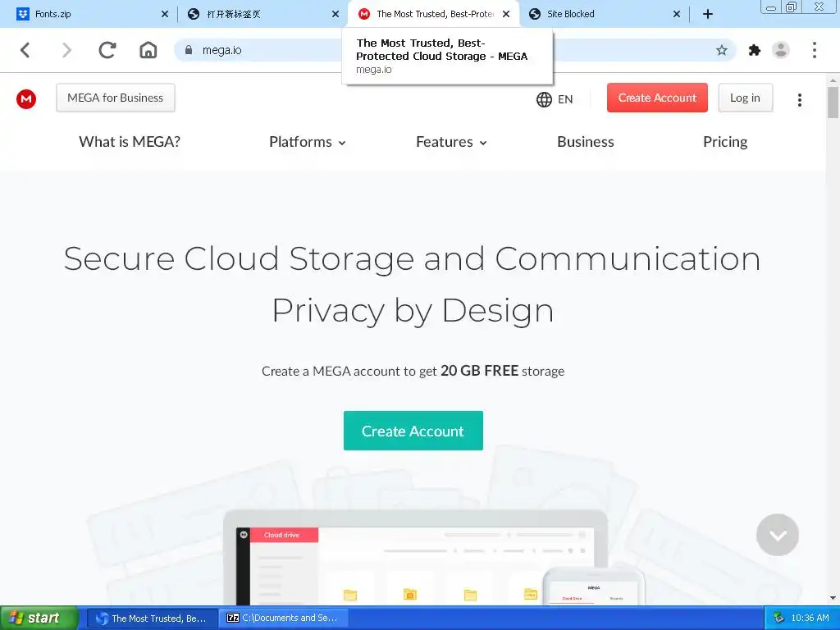
Task: Open the browser profile avatar
Action: [x=781, y=50]
